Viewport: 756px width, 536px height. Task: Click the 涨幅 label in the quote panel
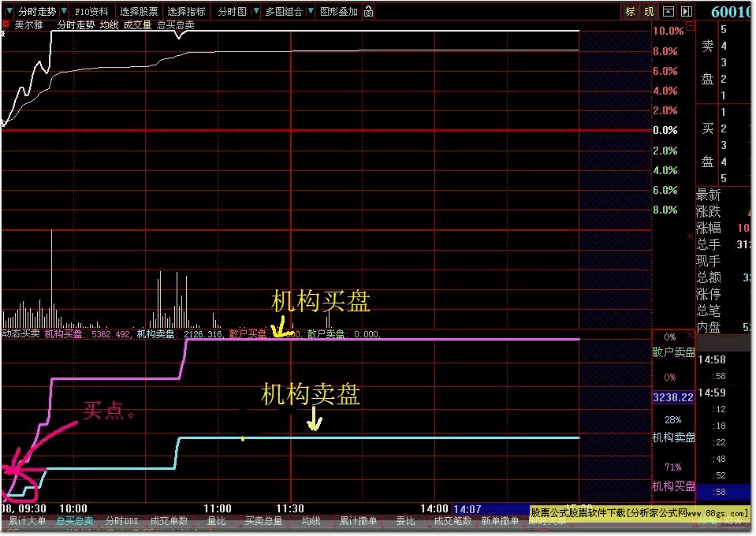coord(708,228)
